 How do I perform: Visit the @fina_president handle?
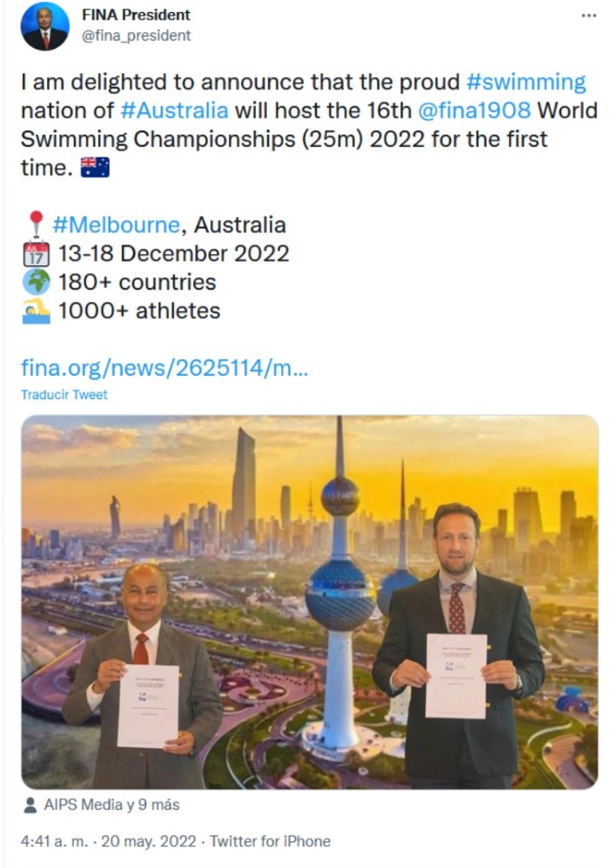(x=137, y=36)
